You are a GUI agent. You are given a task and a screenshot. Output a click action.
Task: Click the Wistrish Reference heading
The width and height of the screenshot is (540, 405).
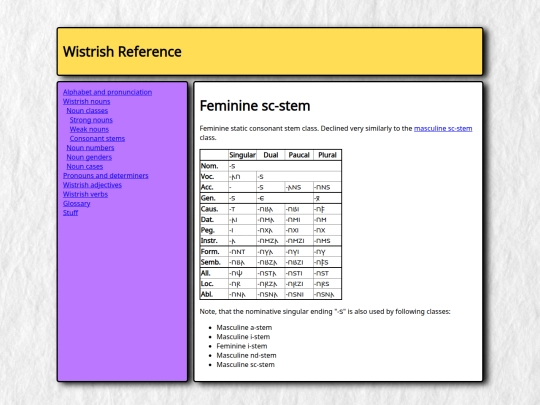(x=122, y=52)
